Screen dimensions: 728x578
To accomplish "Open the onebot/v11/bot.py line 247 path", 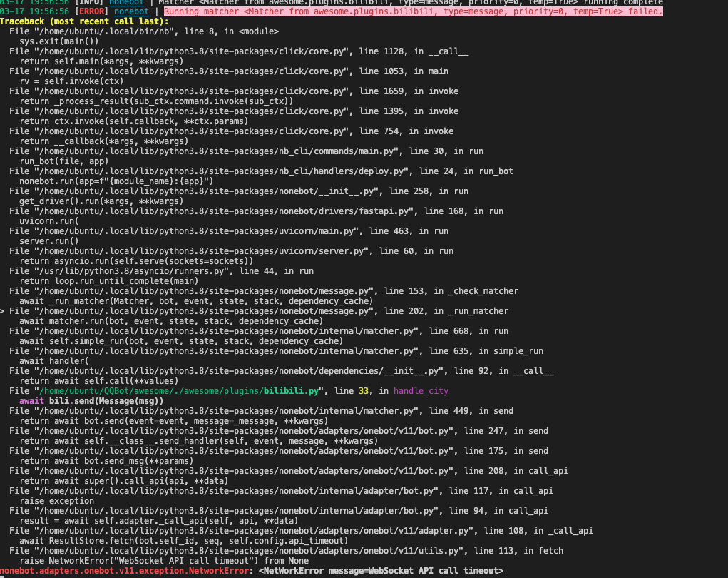I will pos(235,430).
